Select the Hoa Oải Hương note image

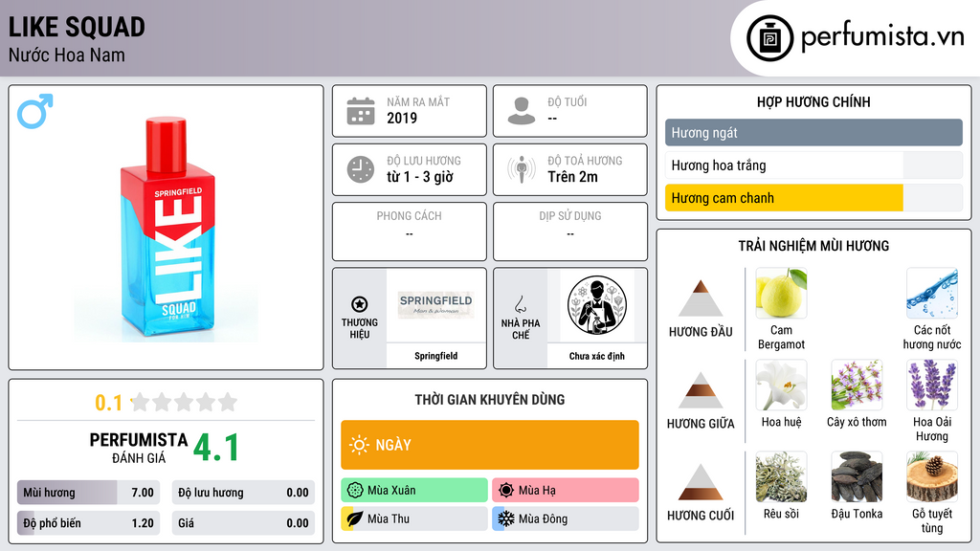[x=932, y=385]
